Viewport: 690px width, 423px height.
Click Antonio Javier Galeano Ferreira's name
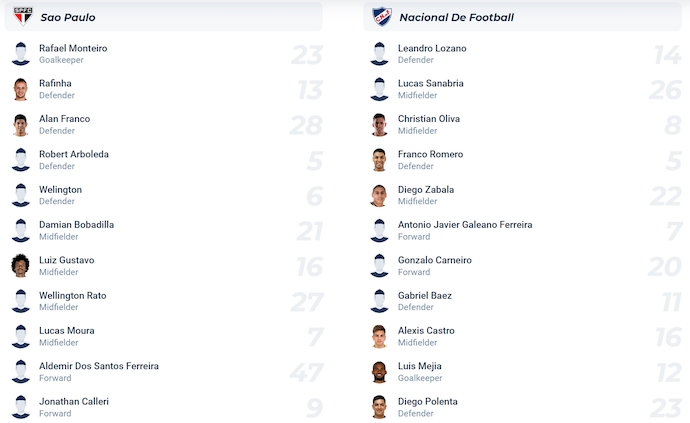pos(465,225)
